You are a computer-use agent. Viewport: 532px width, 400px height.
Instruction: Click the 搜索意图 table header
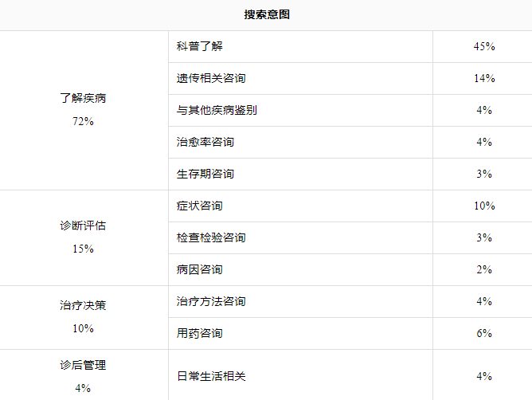coord(267,14)
